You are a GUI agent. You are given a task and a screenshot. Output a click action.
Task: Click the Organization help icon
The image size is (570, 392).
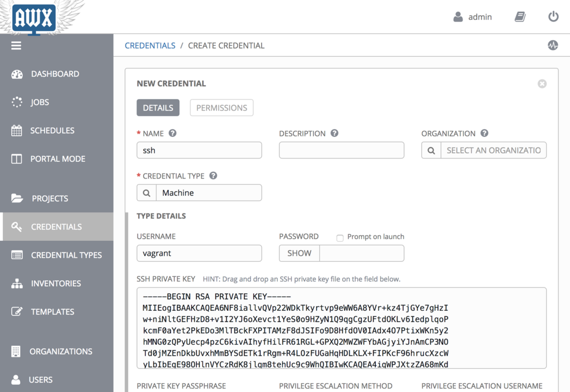click(484, 133)
